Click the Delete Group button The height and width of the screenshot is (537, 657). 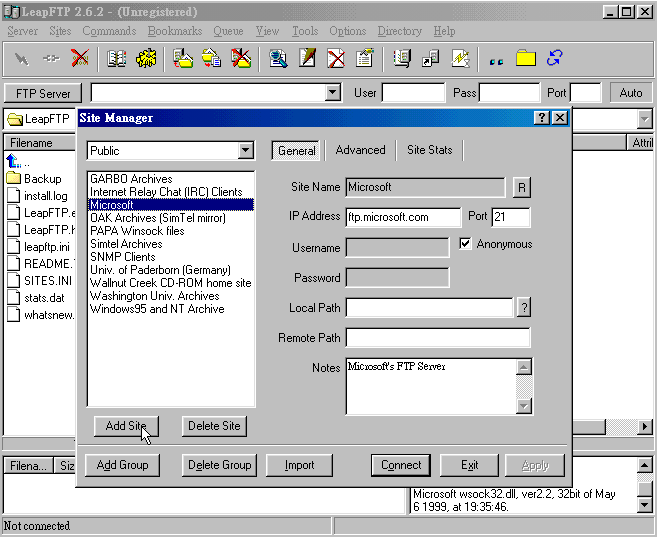click(220, 465)
